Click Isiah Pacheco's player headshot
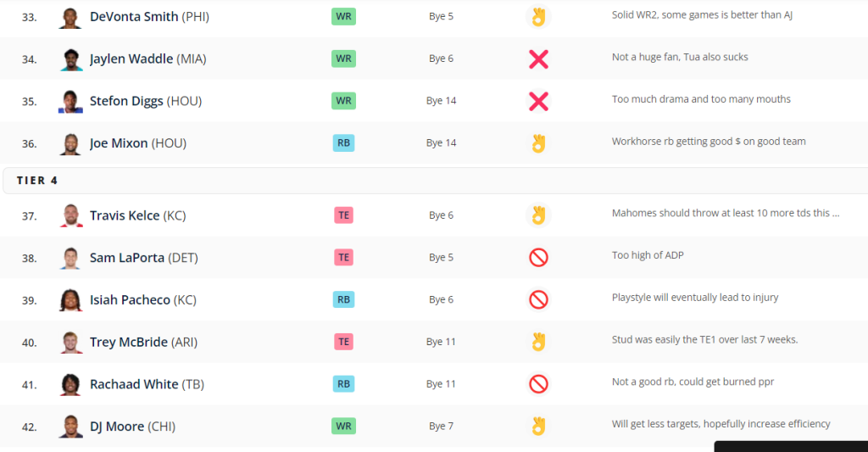Image resolution: width=868 pixels, height=452 pixels. click(70, 299)
